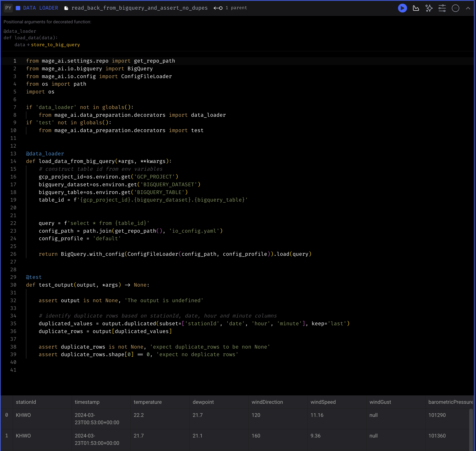Click the PY language badge
This screenshot has height=451, width=476.
click(8, 8)
